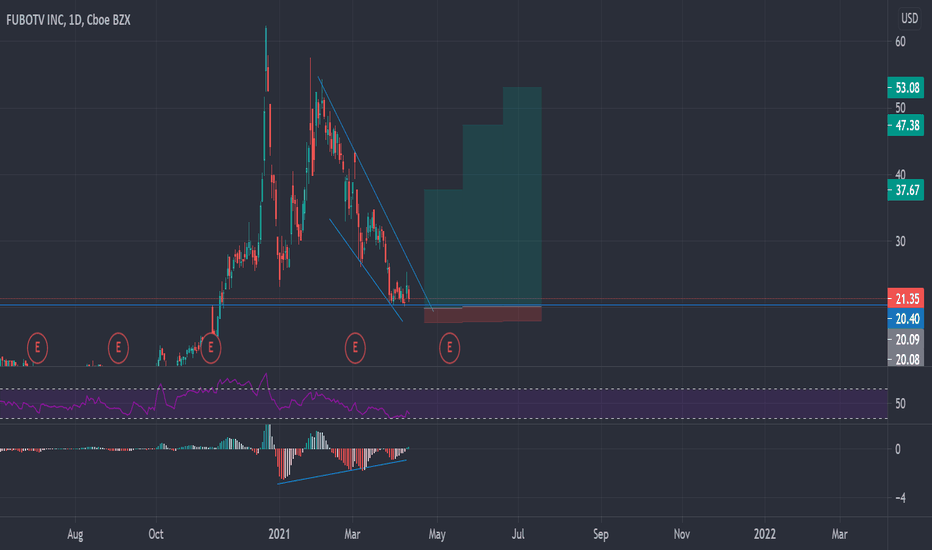Click the Aug label on the time axis
932x550 pixels.
click(x=75, y=534)
